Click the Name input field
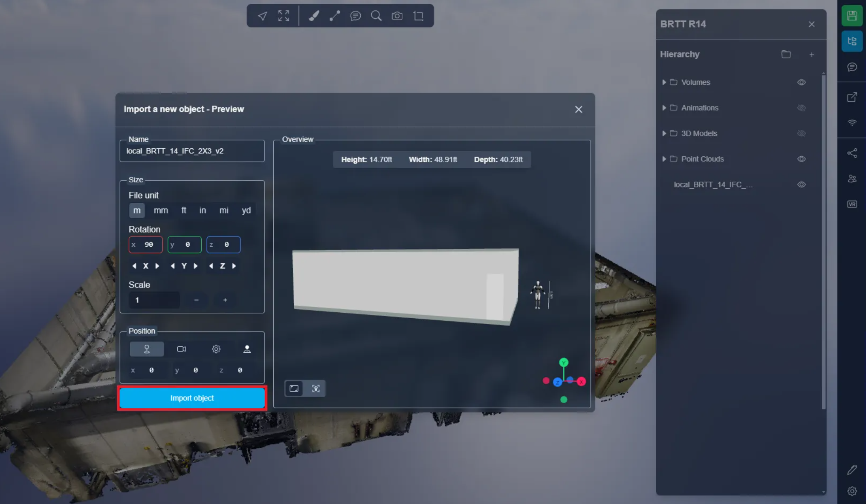The height and width of the screenshot is (504, 866). 192,151
